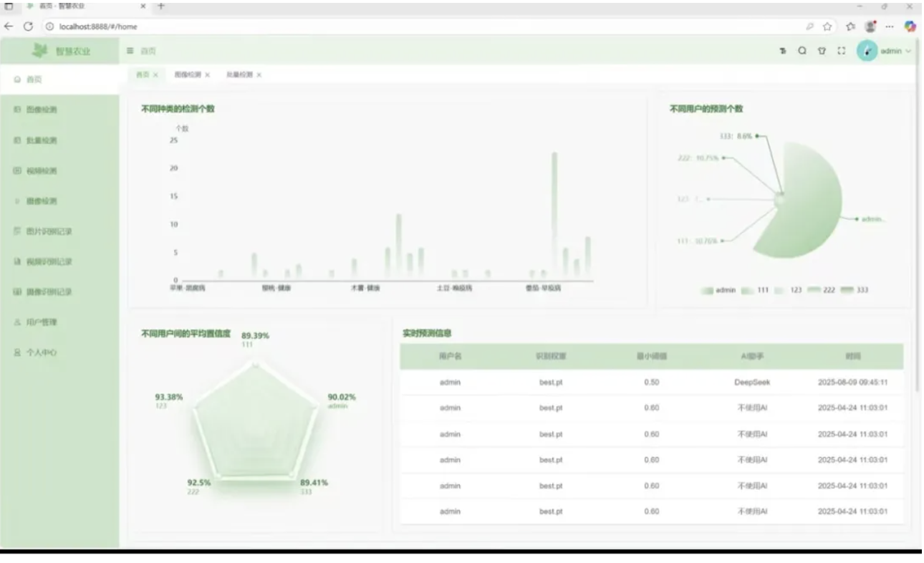Screen dimensions: 924x563
Task: Close the 首页 page tab
Action: tap(155, 74)
